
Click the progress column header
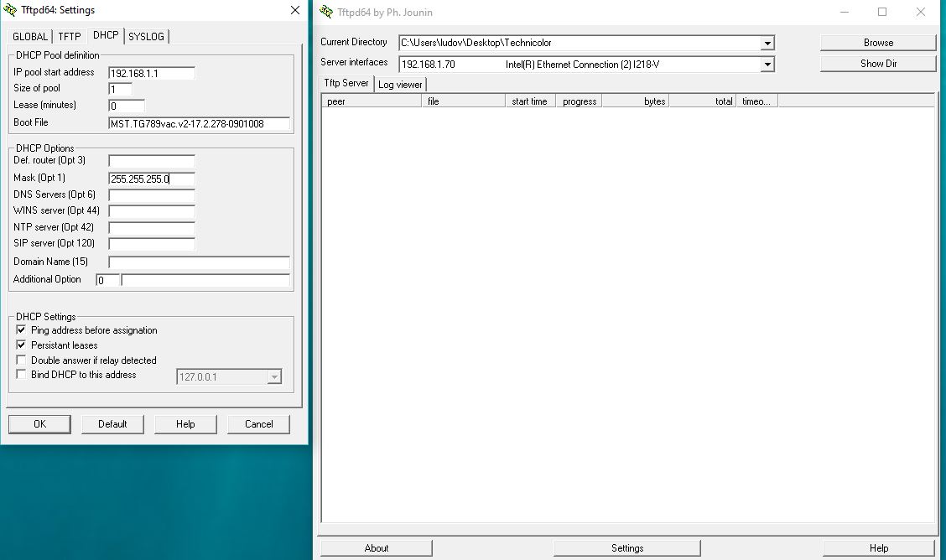point(579,101)
